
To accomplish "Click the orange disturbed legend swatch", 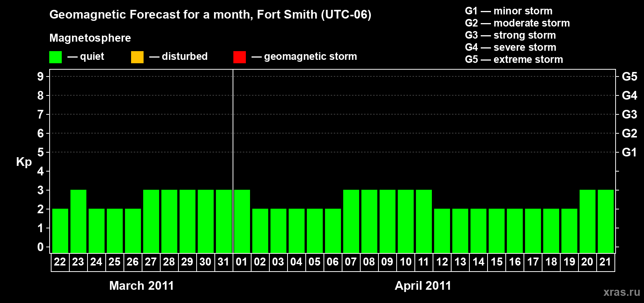I will point(137,57).
